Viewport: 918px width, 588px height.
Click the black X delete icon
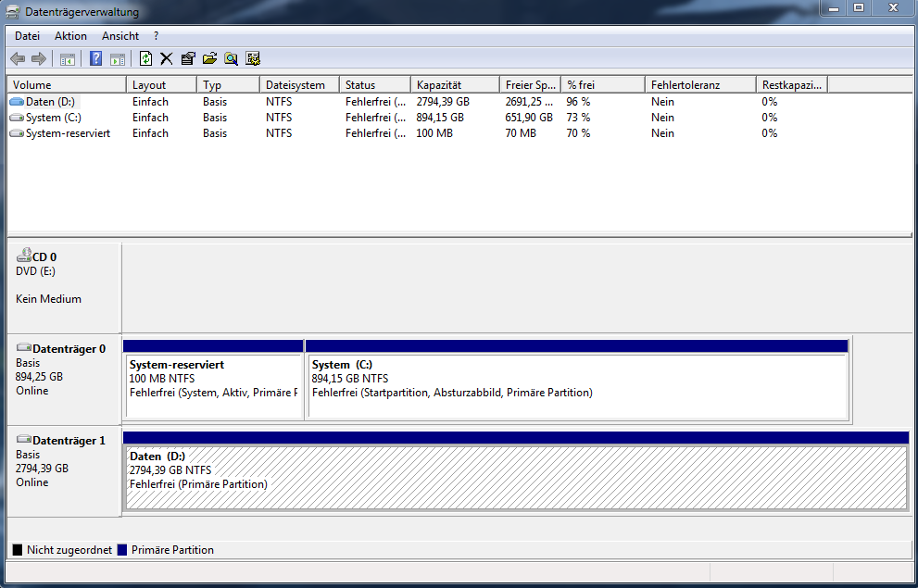point(167,58)
